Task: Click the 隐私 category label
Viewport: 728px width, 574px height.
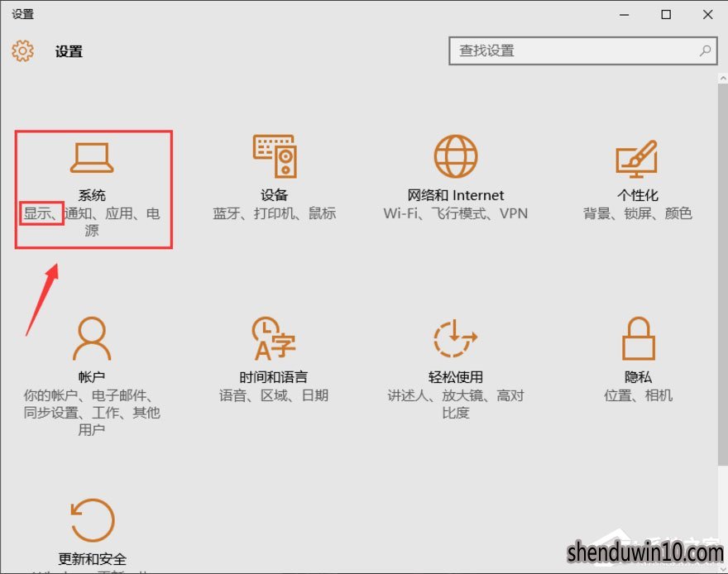Action: 638,377
